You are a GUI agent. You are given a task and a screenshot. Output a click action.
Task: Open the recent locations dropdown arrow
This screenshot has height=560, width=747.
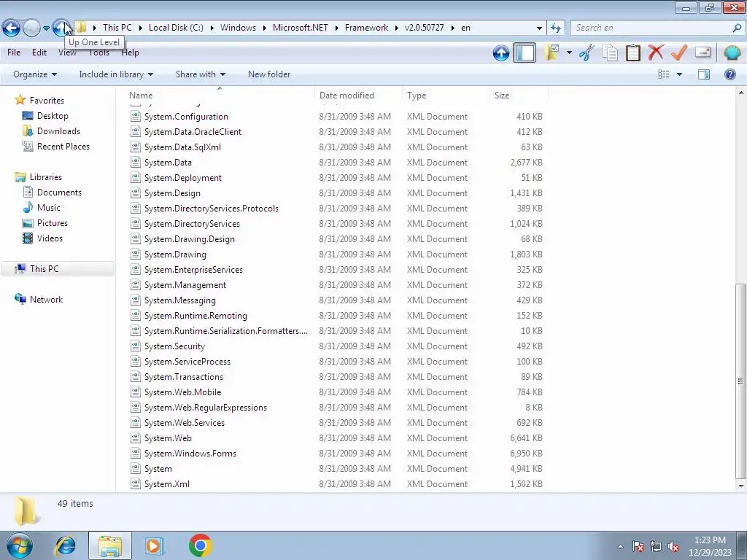(46, 28)
